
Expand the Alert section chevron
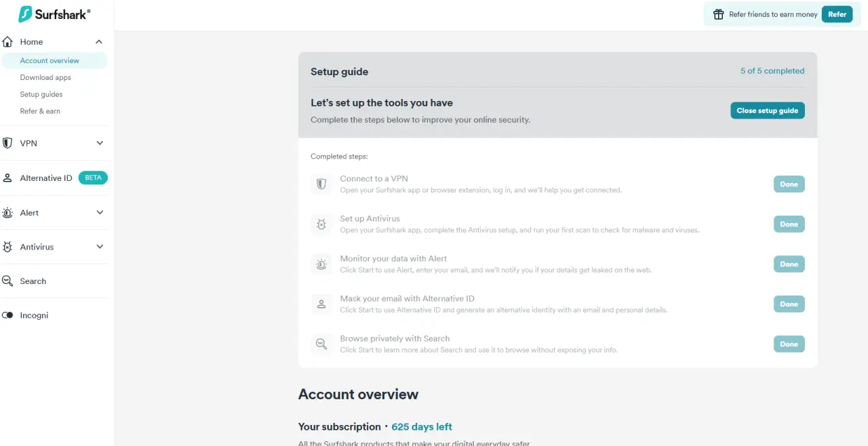pyautogui.click(x=100, y=213)
